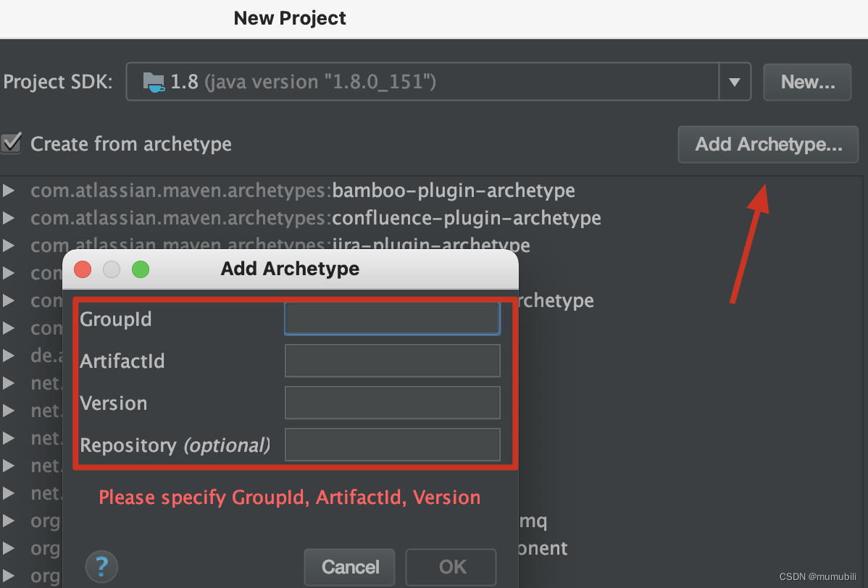Expand the bamboo-plugin-archetype entry
The height and width of the screenshot is (588, 868).
(9, 190)
